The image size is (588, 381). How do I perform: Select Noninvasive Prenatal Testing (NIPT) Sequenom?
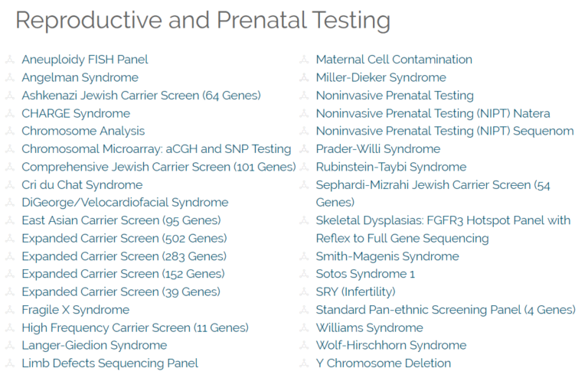coord(444,131)
